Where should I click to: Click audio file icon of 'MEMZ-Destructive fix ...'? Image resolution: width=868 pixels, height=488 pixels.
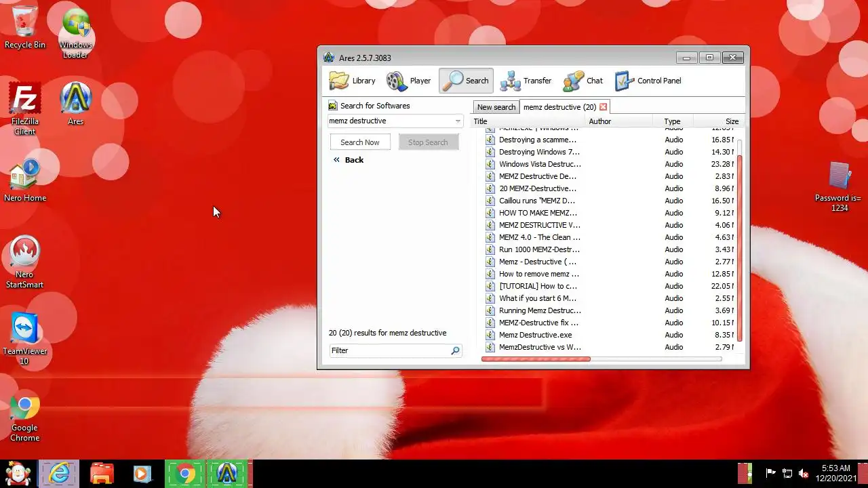tap(490, 323)
